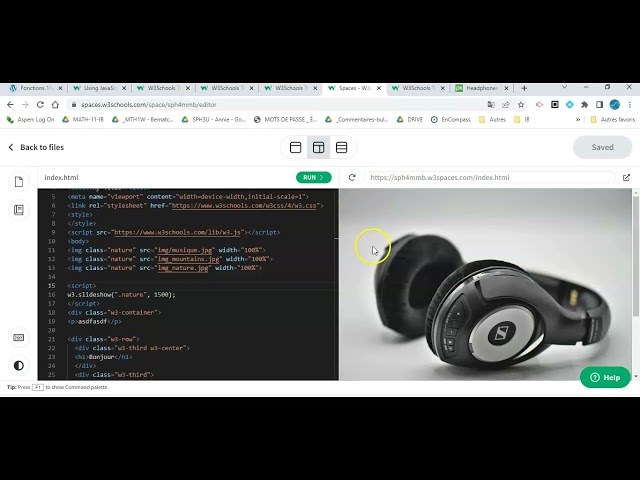
Task: Open MOTS DE PASSE bookmark
Action: point(285,120)
